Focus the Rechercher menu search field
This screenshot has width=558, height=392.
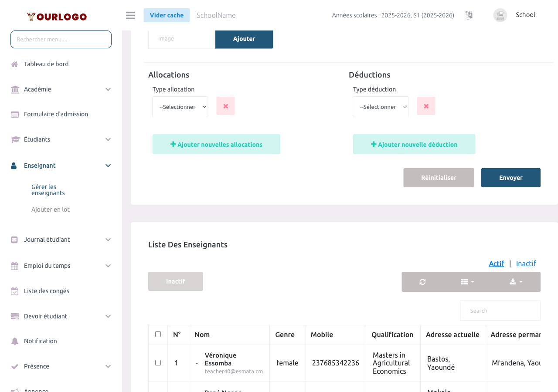61,39
